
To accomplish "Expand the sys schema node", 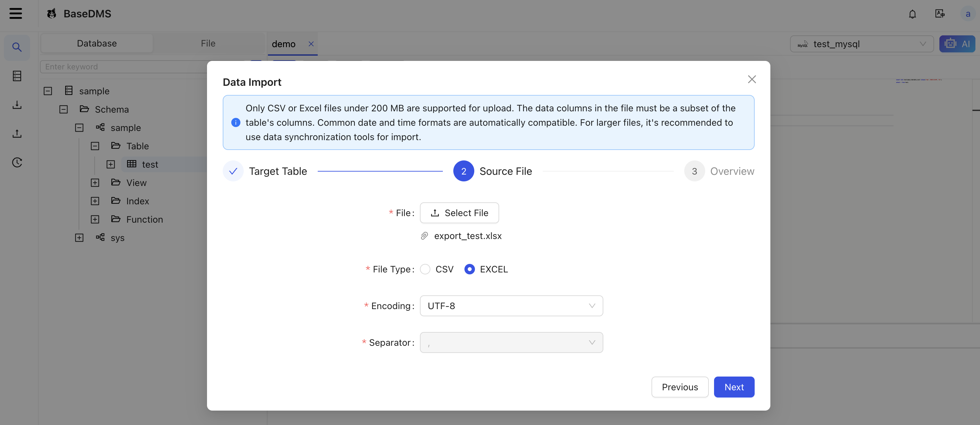I will click(79, 238).
